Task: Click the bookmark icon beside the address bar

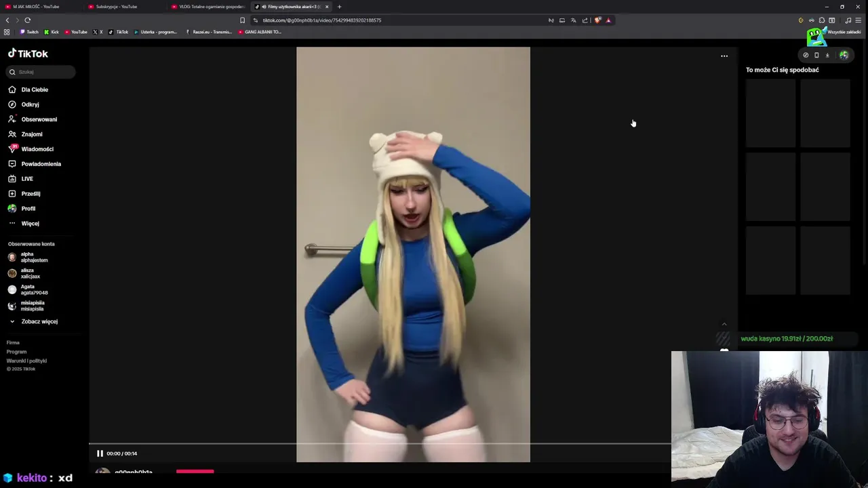Action: pyautogui.click(x=243, y=20)
